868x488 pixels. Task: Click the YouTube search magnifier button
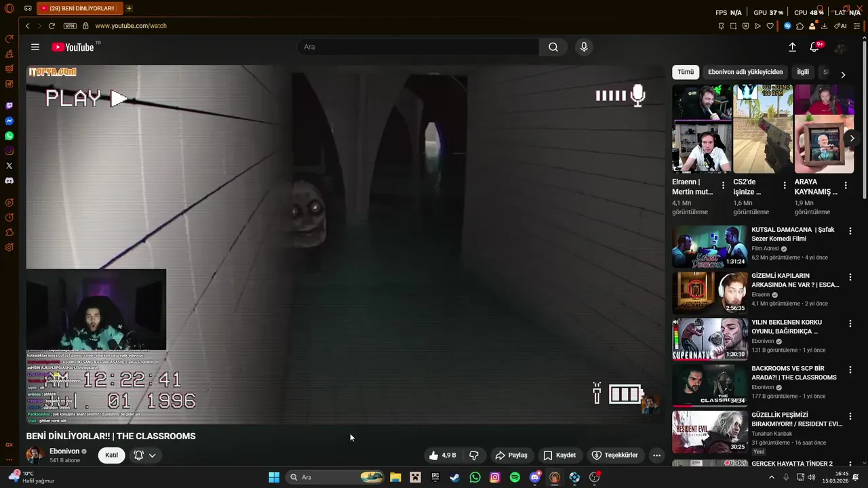click(x=553, y=47)
